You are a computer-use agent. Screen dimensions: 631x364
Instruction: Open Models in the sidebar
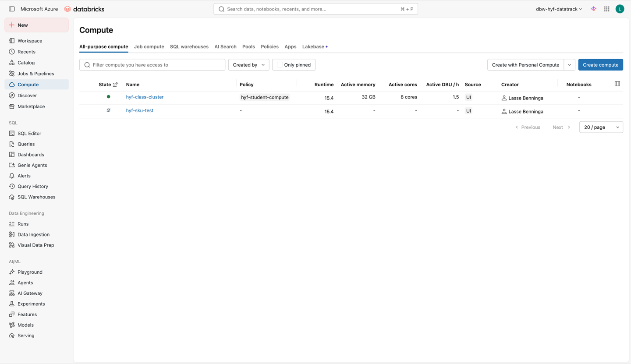point(36,325)
